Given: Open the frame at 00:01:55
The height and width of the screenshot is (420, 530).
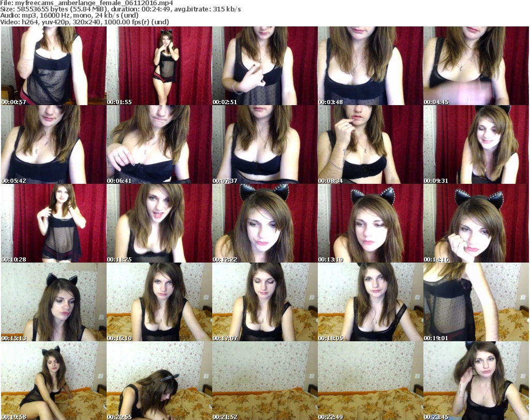Looking at the screenshot, I should pos(159,66).
